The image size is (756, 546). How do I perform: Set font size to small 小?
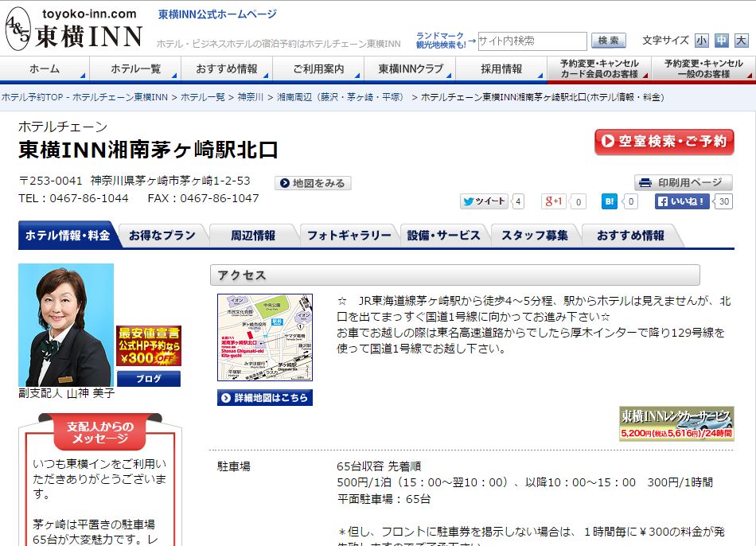(x=702, y=41)
